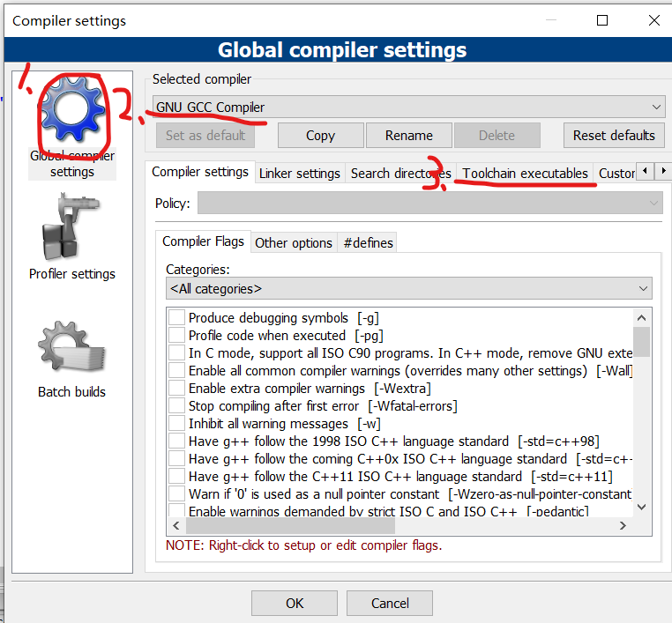Switch to Search directories tab
This screenshot has width=672, height=623.
[x=400, y=174]
